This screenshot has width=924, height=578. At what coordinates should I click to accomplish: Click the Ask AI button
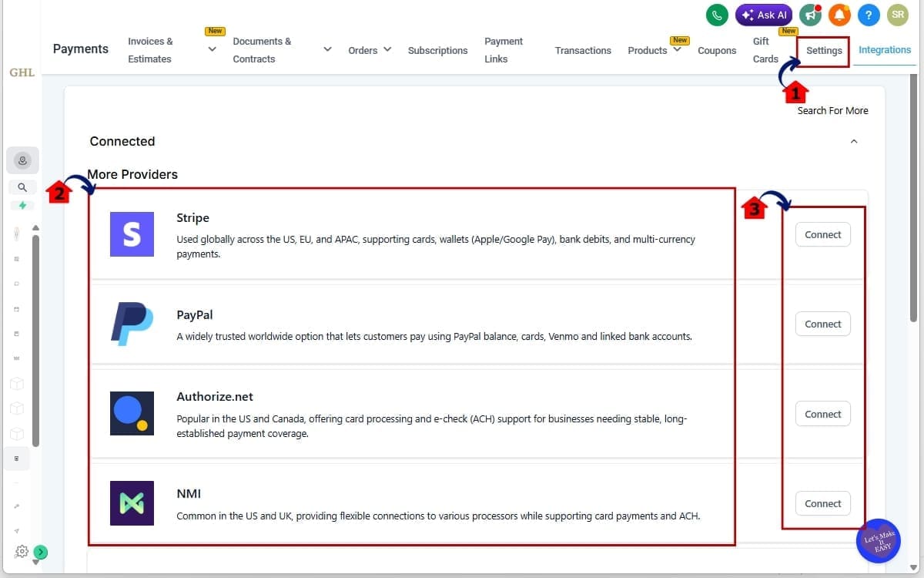[764, 15]
